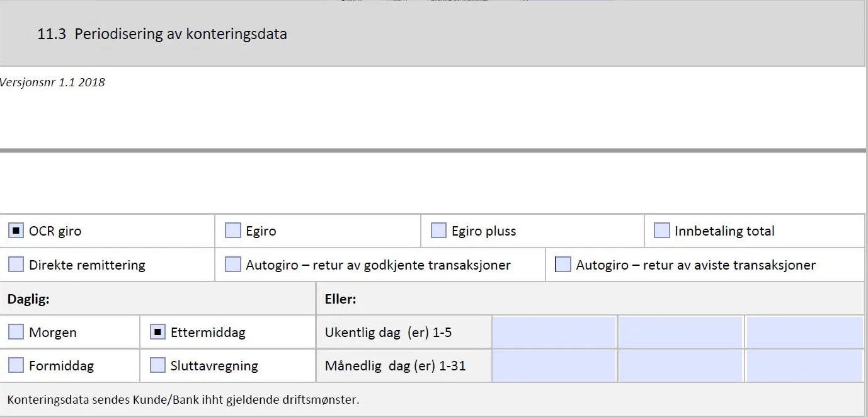Select the Formiddag checkbox

(x=16, y=365)
